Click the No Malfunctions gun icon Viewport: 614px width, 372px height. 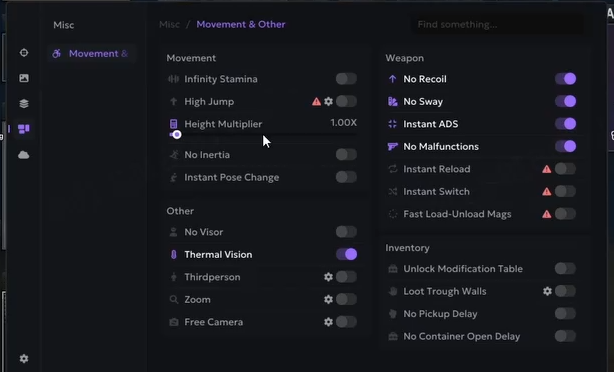click(x=392, y=146)
